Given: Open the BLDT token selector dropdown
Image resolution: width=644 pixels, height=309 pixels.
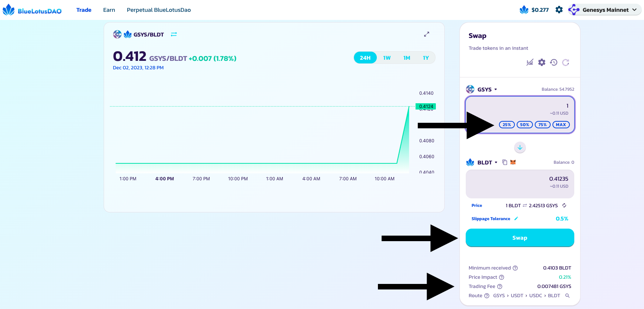Looking at the screenshot, I should 482,162.
